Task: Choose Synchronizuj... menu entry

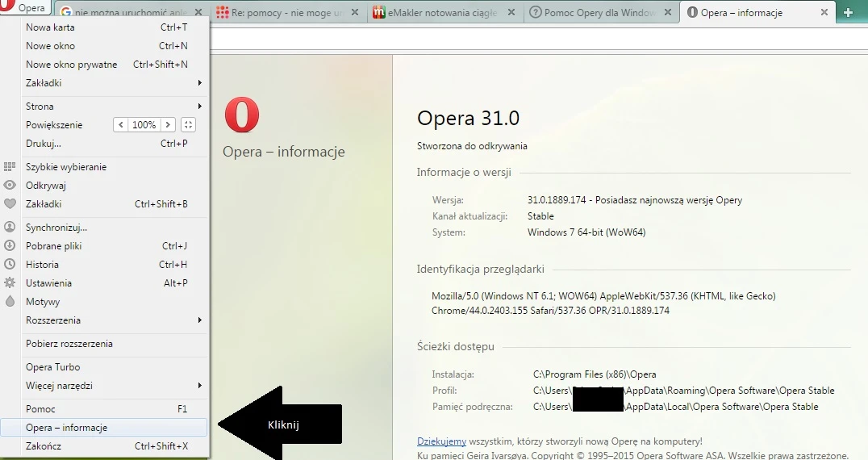Action: click(105, 227)
